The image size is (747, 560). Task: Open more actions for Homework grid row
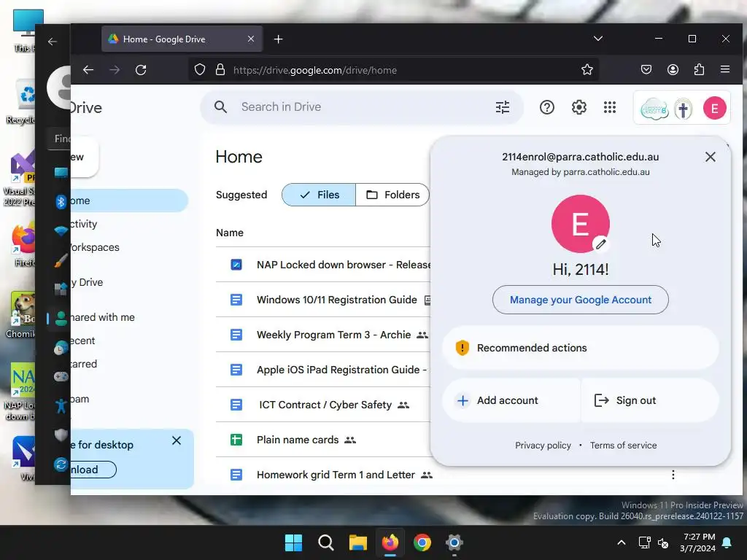click(x=673, y=475)
